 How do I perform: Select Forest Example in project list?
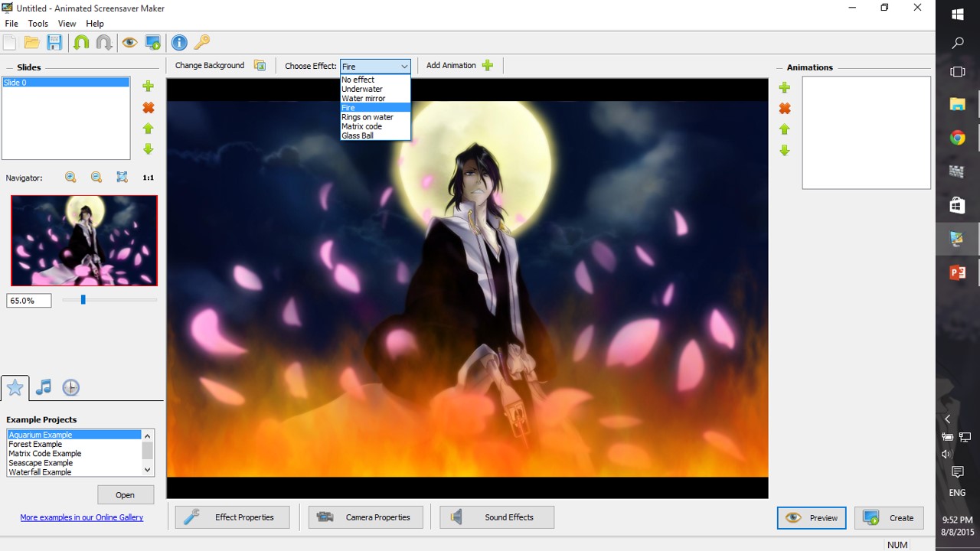click(x=35, y=444)
